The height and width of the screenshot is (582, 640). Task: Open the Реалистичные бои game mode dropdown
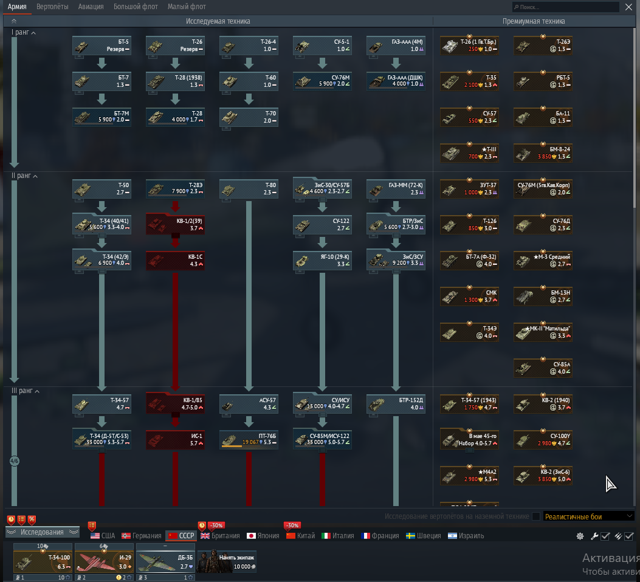pyautogui.click(x=588, y=517)
